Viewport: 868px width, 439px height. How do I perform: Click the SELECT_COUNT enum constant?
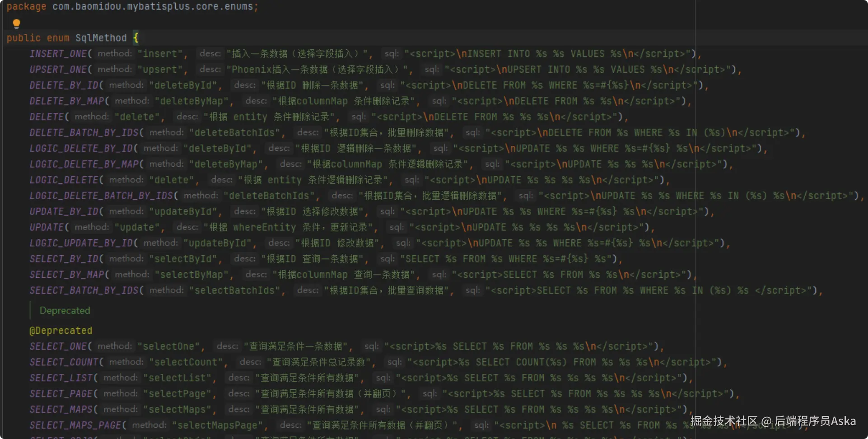coord(64,362)
